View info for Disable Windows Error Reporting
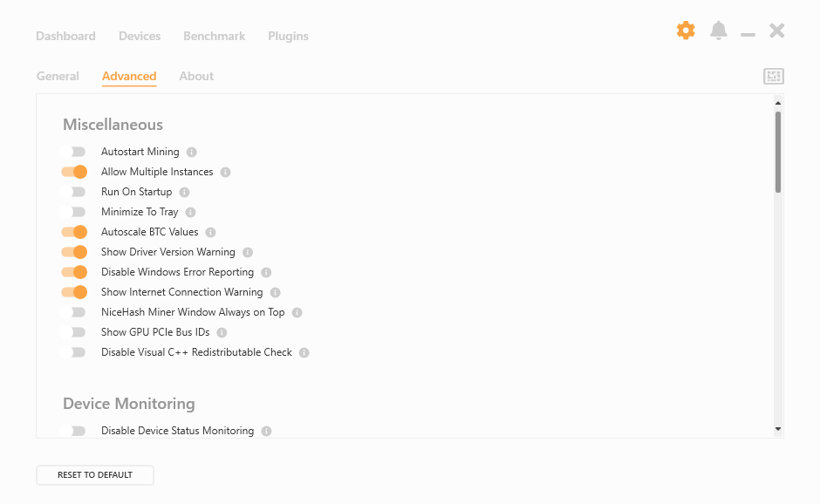 click(x=266, y=272)
